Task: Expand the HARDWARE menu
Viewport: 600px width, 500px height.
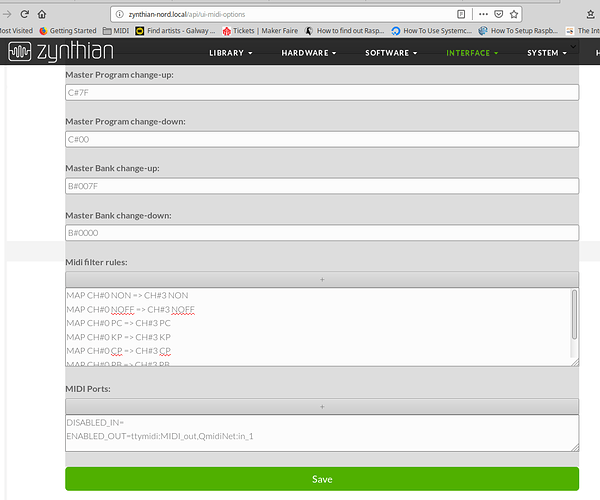Action: [309, 53]
